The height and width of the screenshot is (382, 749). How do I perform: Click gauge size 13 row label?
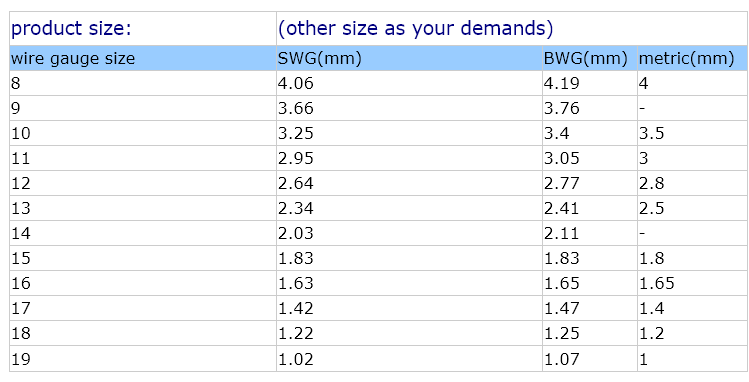[x=143, y=208]
